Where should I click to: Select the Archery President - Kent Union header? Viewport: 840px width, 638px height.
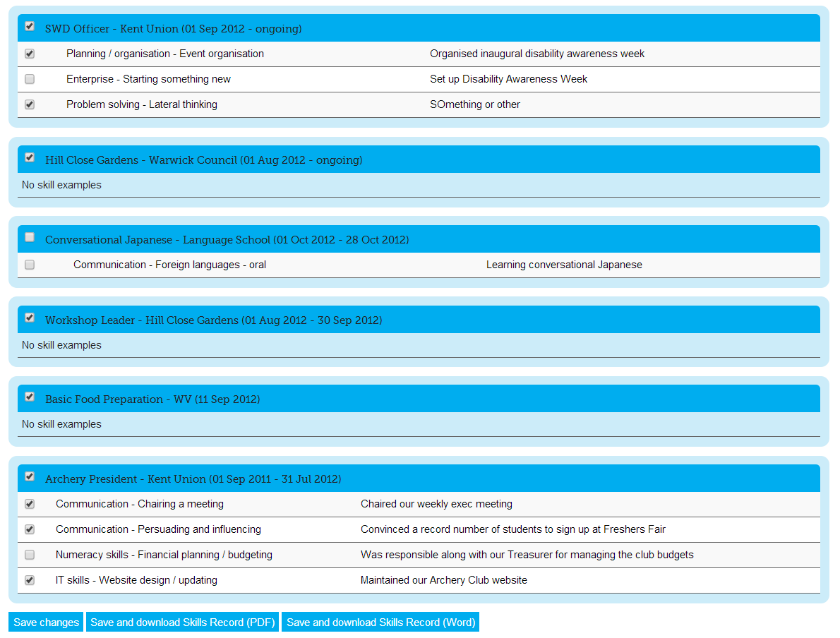(x=193, y=479)
